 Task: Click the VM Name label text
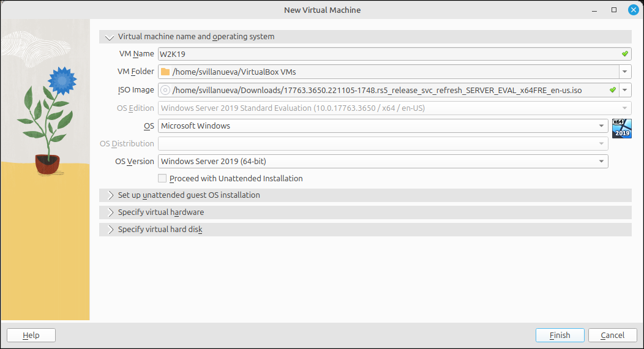(137, 54)
